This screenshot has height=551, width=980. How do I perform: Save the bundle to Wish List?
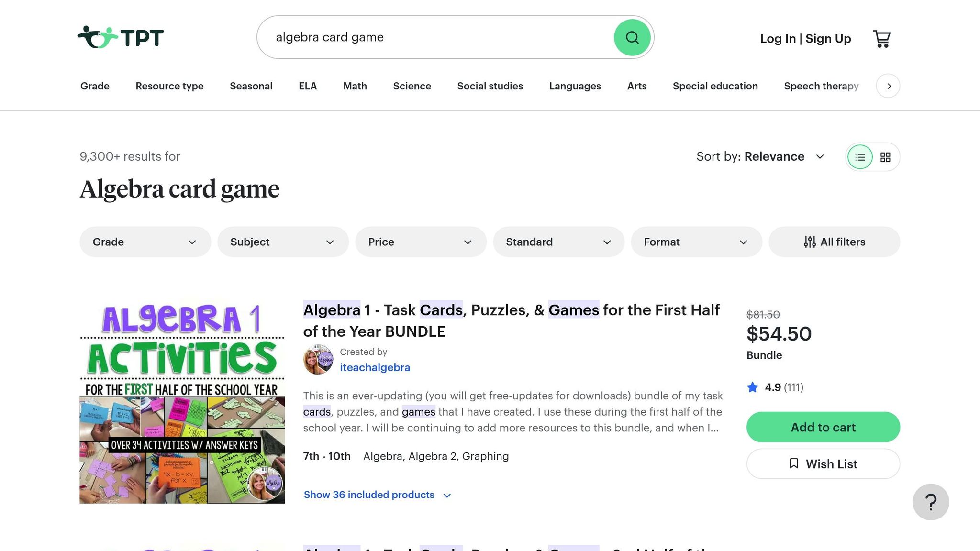[823, 464]
